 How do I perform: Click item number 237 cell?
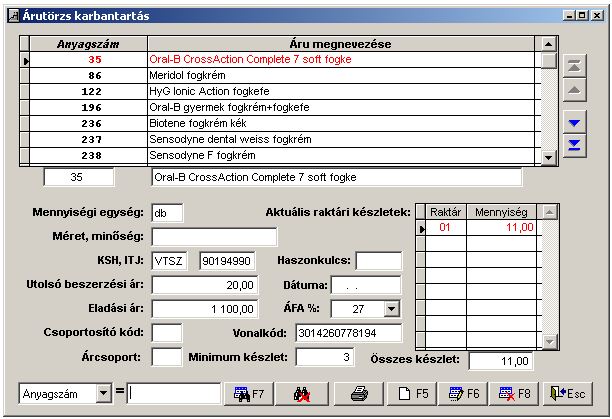point(89,139)
